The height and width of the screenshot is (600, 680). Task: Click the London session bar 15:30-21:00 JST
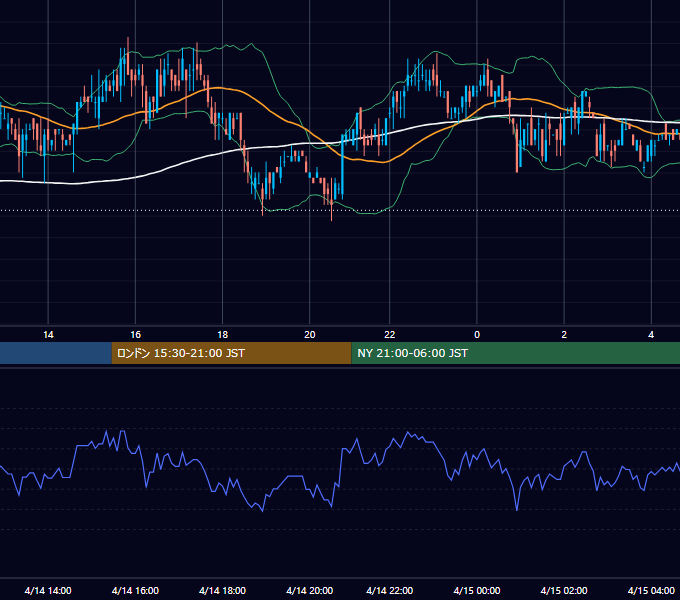tap(231, 353)
